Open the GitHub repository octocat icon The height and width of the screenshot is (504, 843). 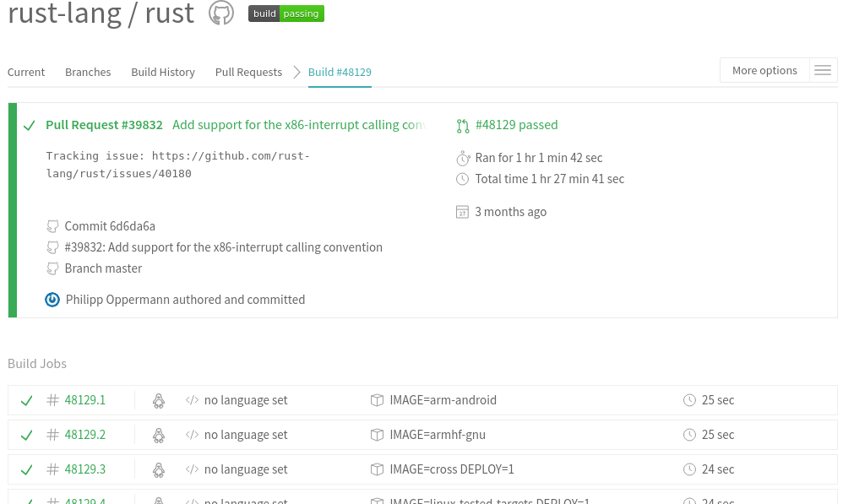click(221, 13)
